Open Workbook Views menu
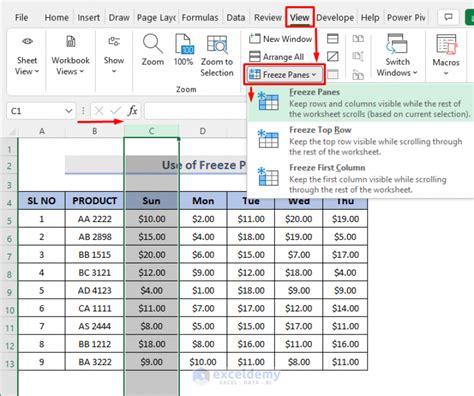The width and height of the screenshot is (474, 396). (70, 56)
